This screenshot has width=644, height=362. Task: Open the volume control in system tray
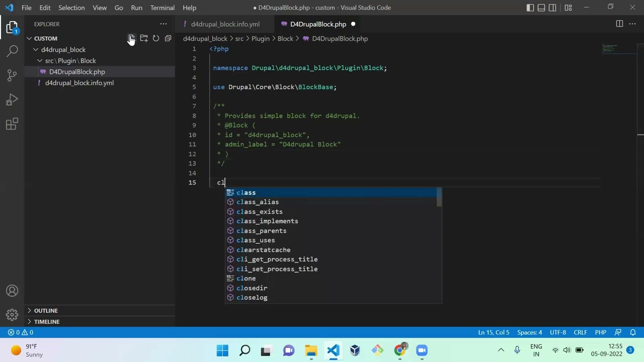pyautogui.click(x=567, y=350)
